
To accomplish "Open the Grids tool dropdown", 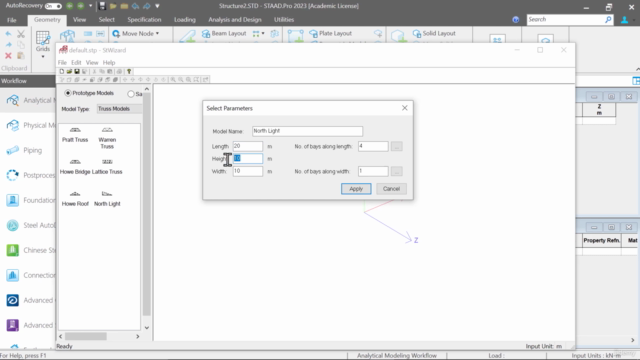I will 43,56.
